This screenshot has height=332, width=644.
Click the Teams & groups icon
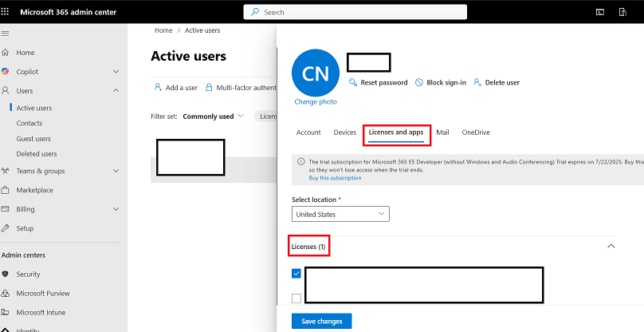pos(6,171)
